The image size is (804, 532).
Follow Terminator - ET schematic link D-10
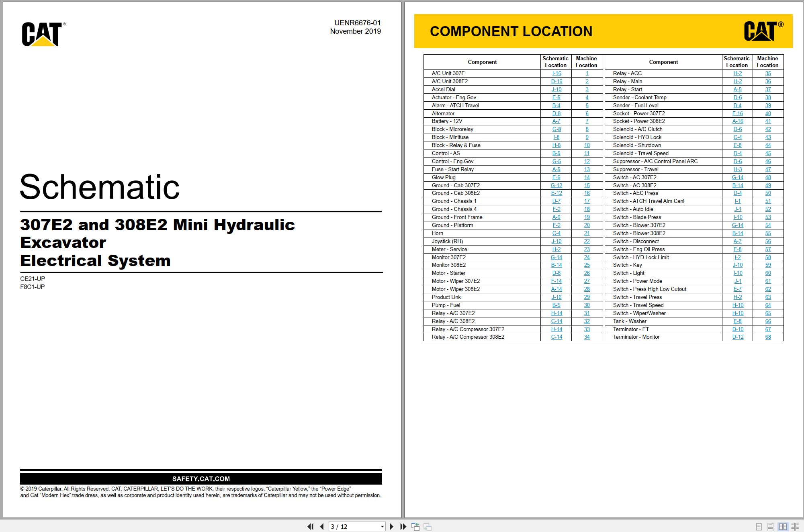[x=738, y=329]
